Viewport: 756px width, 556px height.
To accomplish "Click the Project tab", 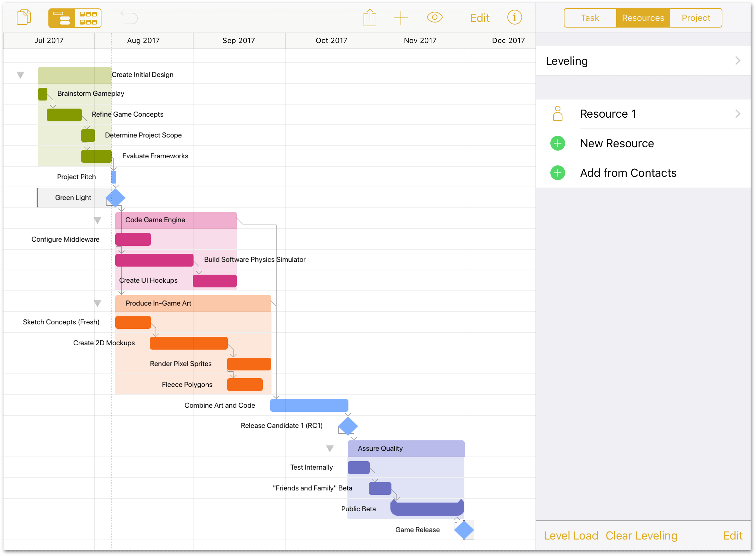I will [x=696, y=17].
